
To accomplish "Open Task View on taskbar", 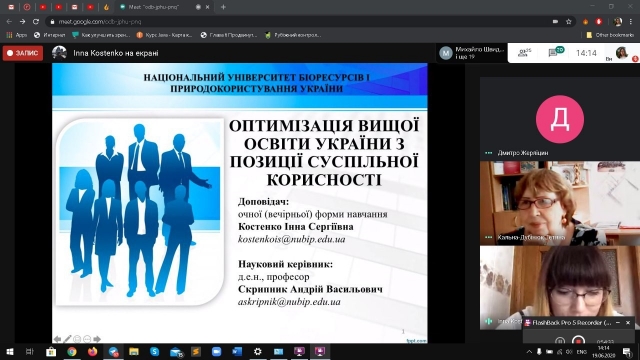I will [x=29, y=351].
